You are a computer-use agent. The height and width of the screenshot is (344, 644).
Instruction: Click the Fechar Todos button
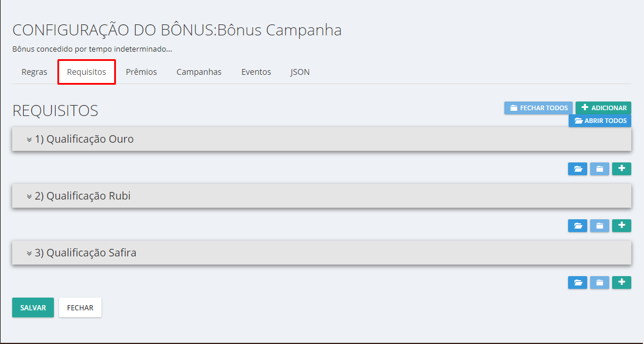pos(538,108)
